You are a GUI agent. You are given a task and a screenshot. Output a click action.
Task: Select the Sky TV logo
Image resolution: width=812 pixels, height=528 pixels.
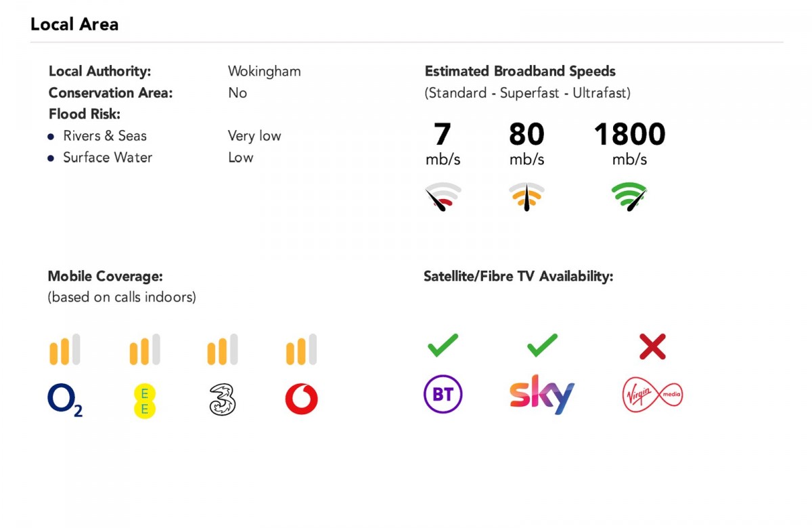coord(541,395)
